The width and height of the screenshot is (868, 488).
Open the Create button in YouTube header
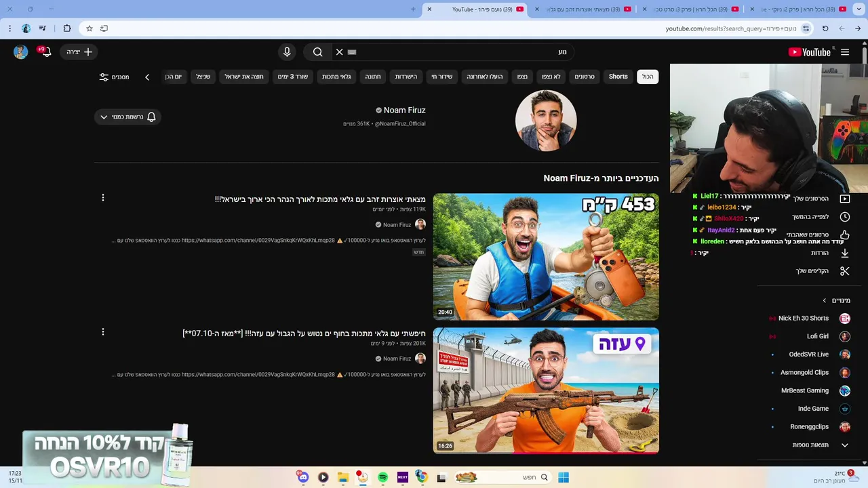pos(79,52)
